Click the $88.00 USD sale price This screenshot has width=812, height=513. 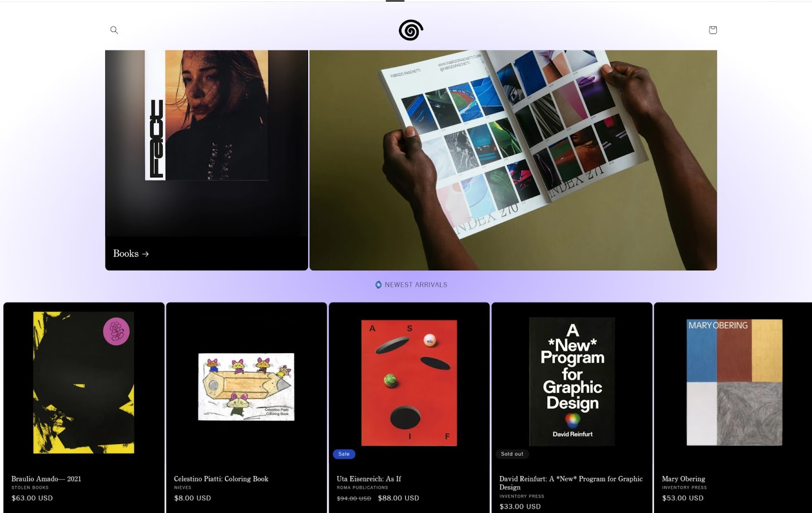[x=398, y=498]
